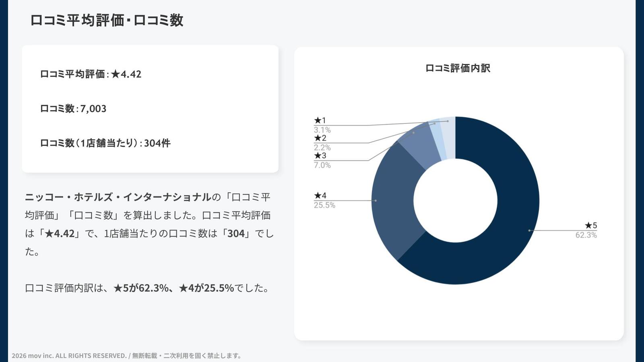Click the bold ニッコー・ホテルズ・インターナショナル text

[118, 197]
